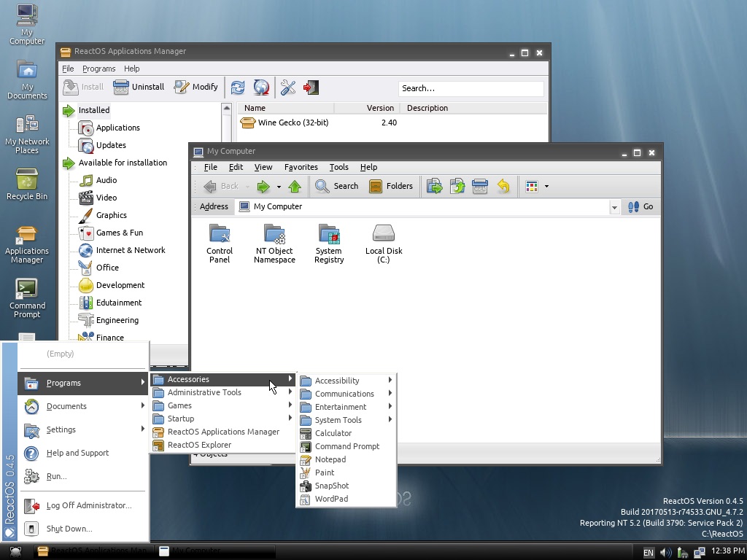Click the Undo arrow in My Computer toolbar
Viewport: 747px width, 560px height.
(503, 186)
